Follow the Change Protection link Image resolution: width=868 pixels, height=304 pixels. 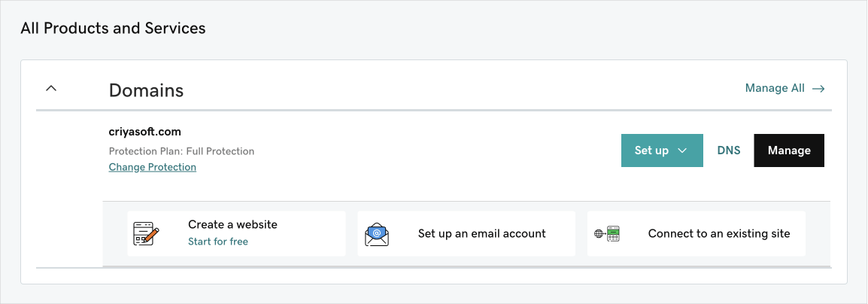tap(152, 167)
